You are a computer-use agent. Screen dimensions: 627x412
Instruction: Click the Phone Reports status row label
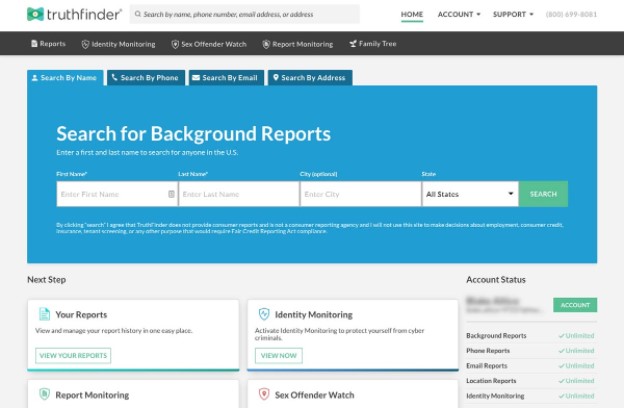(488, 351)
